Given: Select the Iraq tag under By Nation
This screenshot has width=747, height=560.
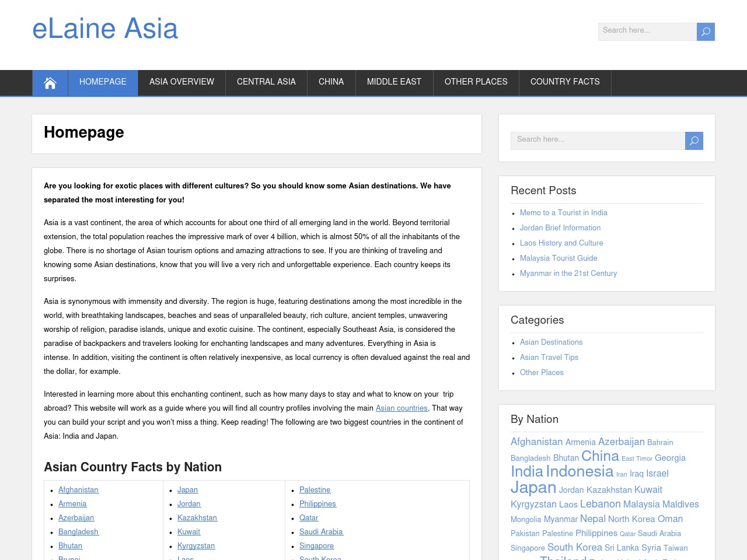Looking at the screenshot, I should 637,474.
